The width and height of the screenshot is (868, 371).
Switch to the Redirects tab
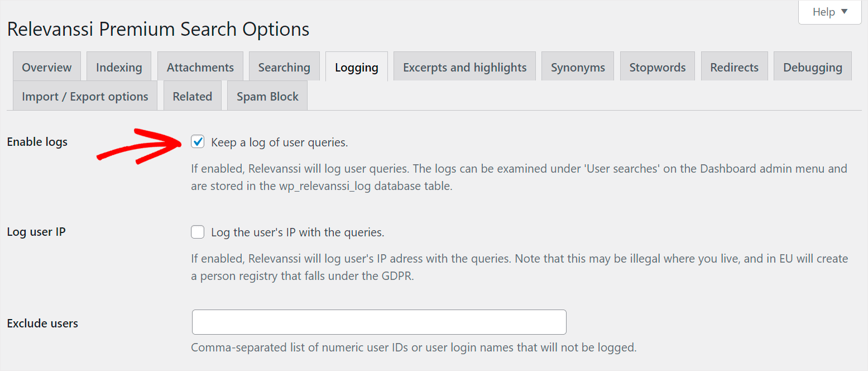click(734, 66)
